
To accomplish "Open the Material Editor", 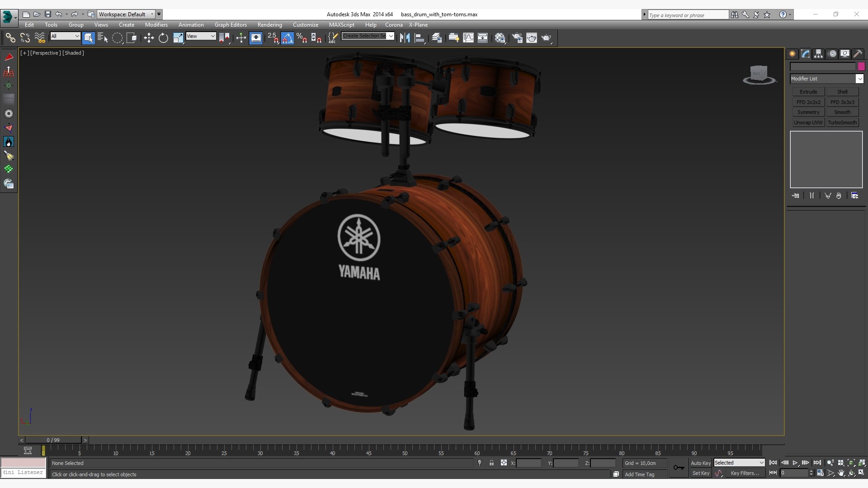I will pyautogui.click(x=500, y=38).
